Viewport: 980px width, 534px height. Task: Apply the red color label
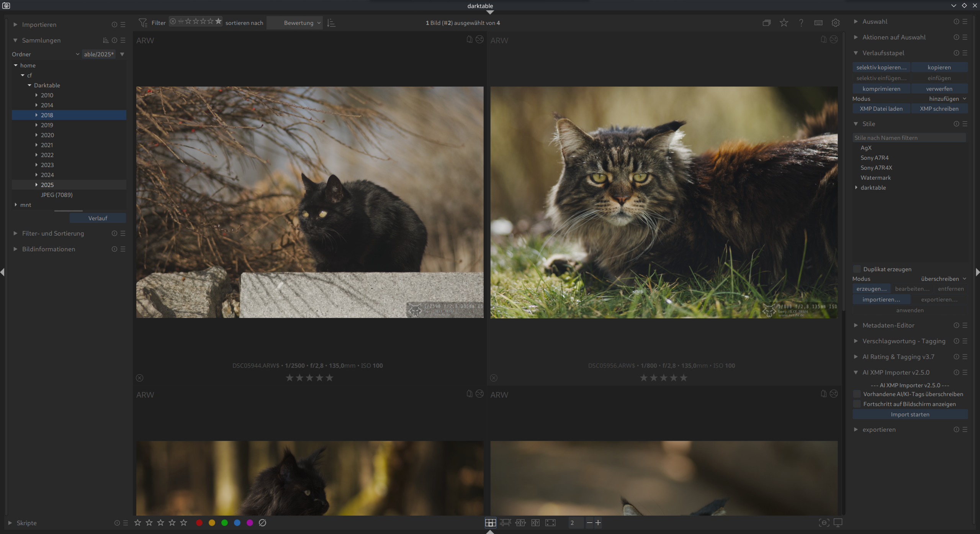click(x=199, y=523)
